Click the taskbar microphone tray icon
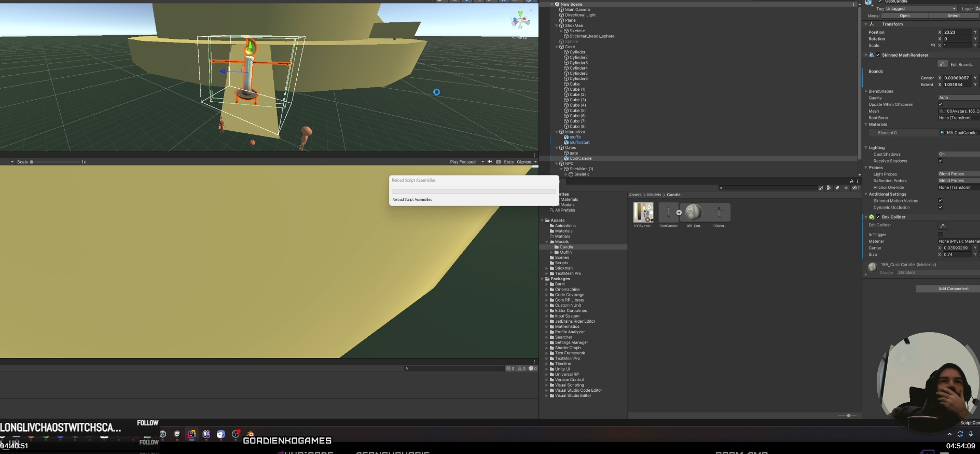 coord(971,434)
